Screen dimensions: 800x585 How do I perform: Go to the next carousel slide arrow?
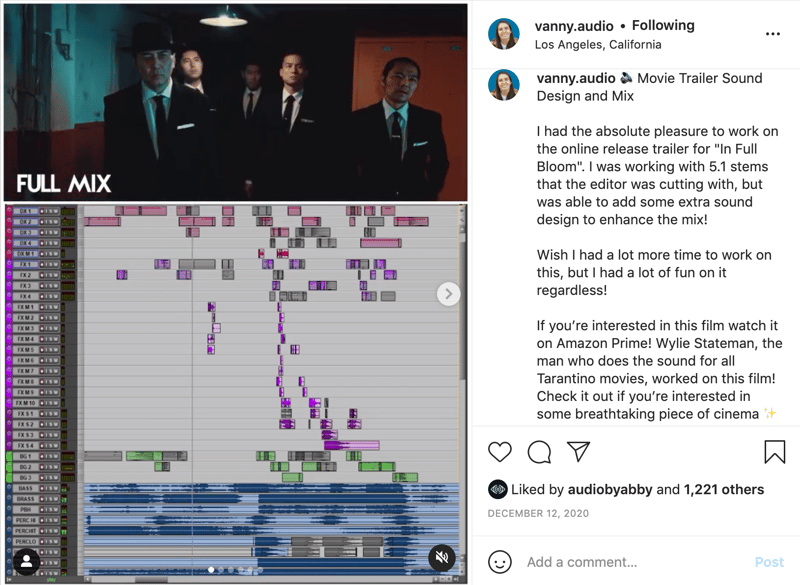pyautogui.click(x=448, y=294)
